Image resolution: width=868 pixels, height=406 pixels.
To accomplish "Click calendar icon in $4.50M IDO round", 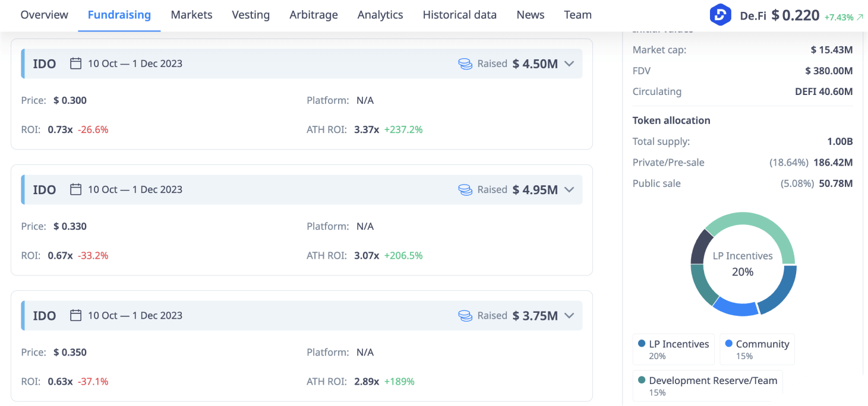I will (x=75, y=64).
